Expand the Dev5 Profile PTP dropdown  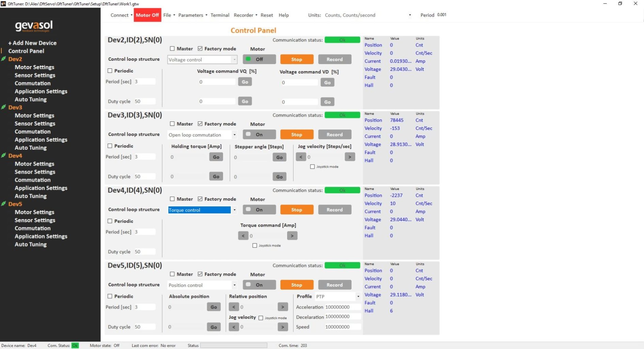tap(358, 297)
